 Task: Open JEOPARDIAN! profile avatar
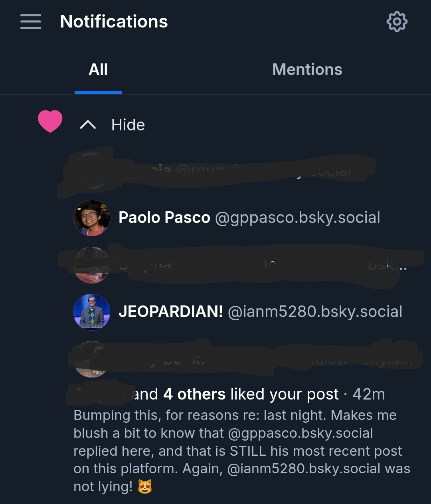coord(92,312)
